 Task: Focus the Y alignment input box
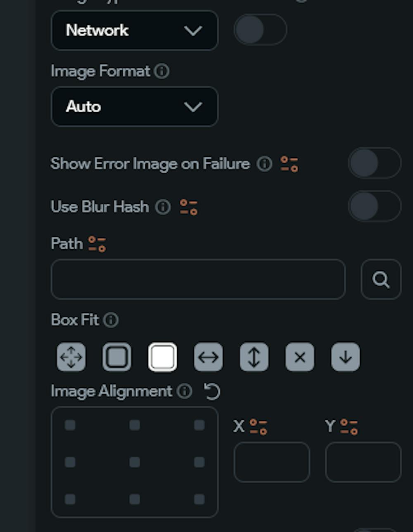[x=363, y=462]
